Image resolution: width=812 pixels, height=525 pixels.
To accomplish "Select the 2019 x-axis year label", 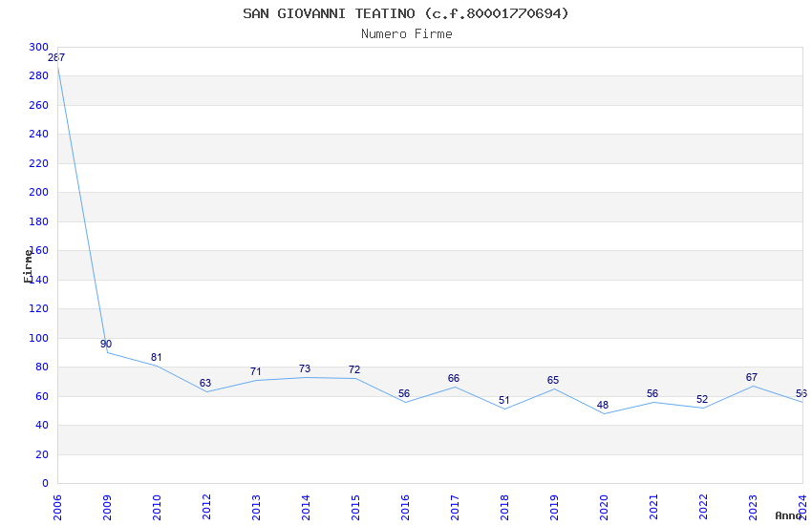I will tap(554, 508).
